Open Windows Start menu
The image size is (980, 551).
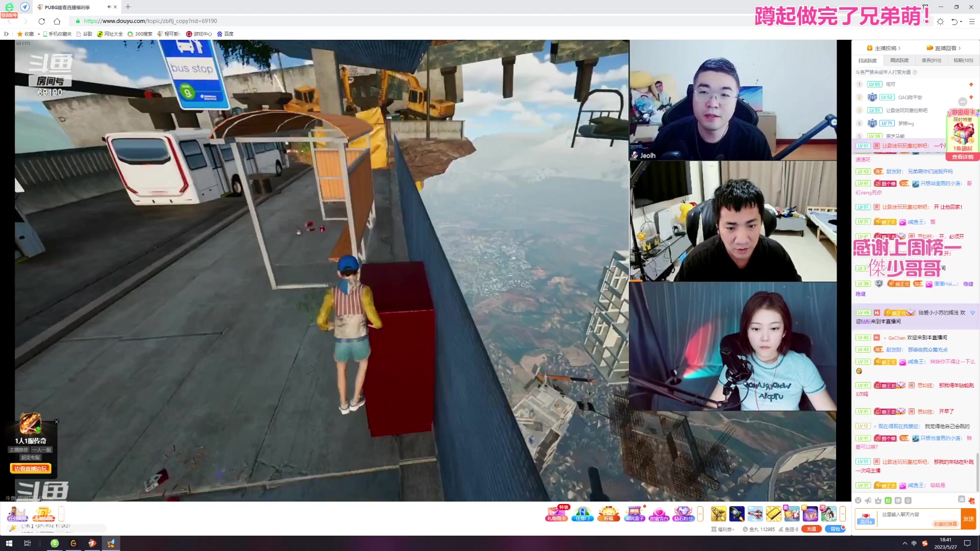(x=9, y=543)
